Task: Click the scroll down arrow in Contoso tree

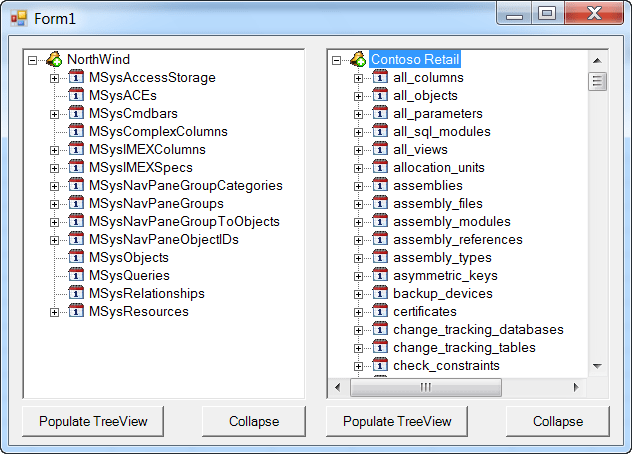Action: coord(597,366)
